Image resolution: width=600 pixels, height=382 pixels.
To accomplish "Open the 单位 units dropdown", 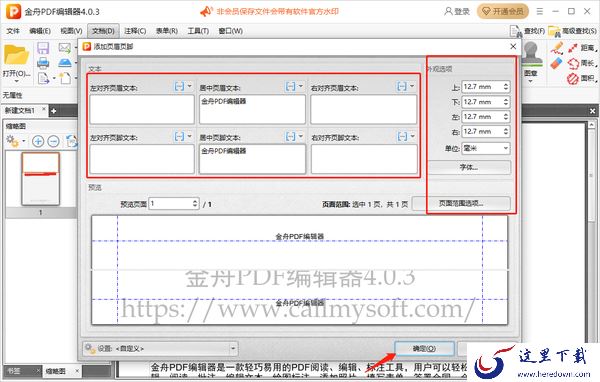I will coord(486,148).
